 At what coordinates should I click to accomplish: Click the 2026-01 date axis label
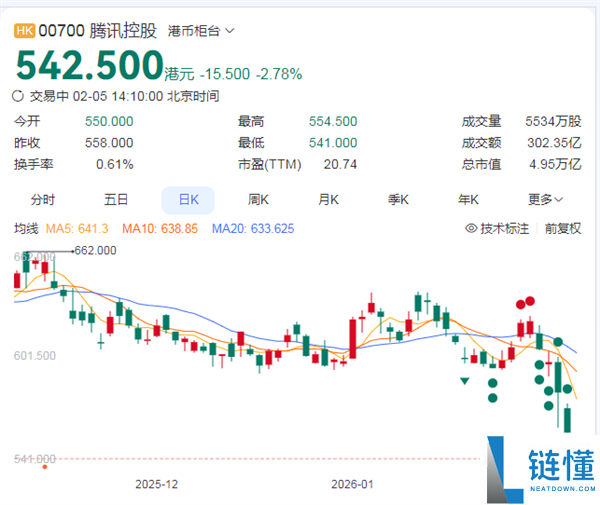[x=352, y=484]
